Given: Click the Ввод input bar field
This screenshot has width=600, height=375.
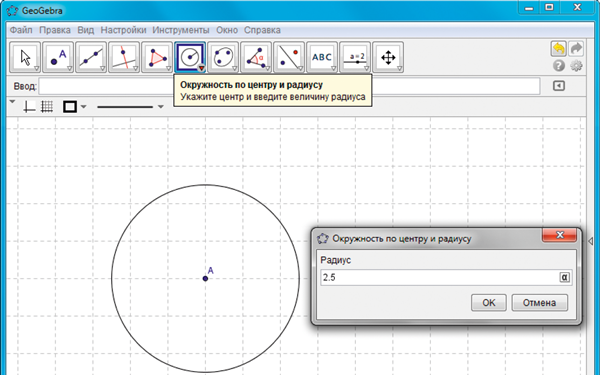Looking at the screenshot, I should coord(289,86).
